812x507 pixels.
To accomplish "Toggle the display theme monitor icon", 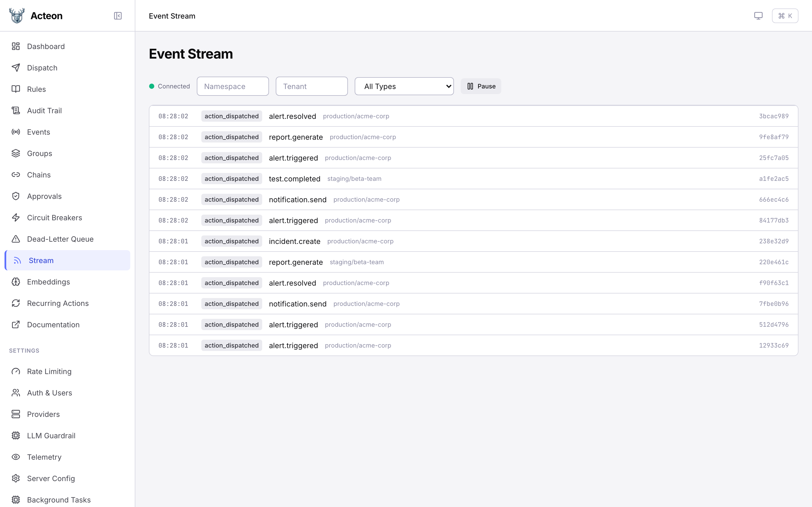I will click(758, 16).
